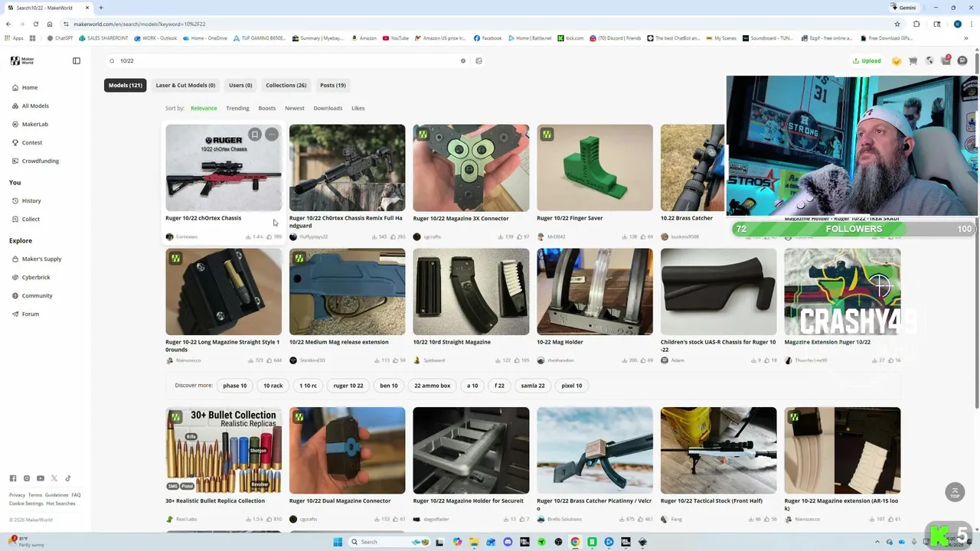Sort results by Trending
This screenshot has height=551, width=980.
(237, 108)
